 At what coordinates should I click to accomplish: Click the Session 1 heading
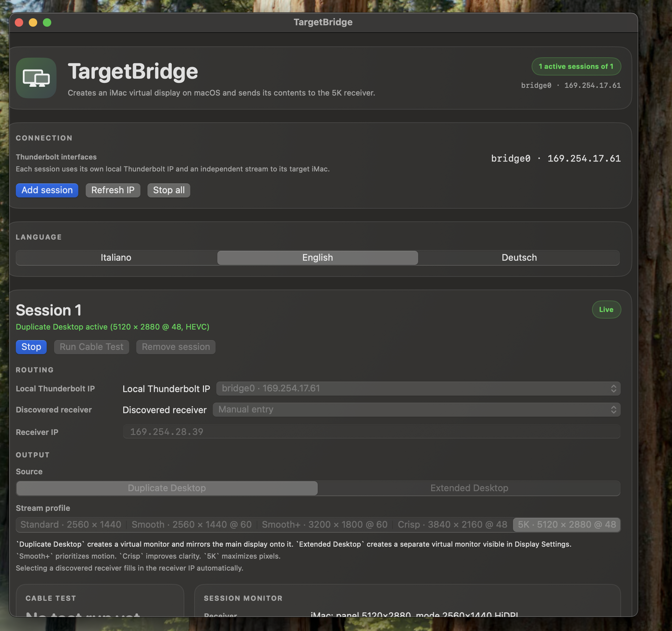point(49,310)
